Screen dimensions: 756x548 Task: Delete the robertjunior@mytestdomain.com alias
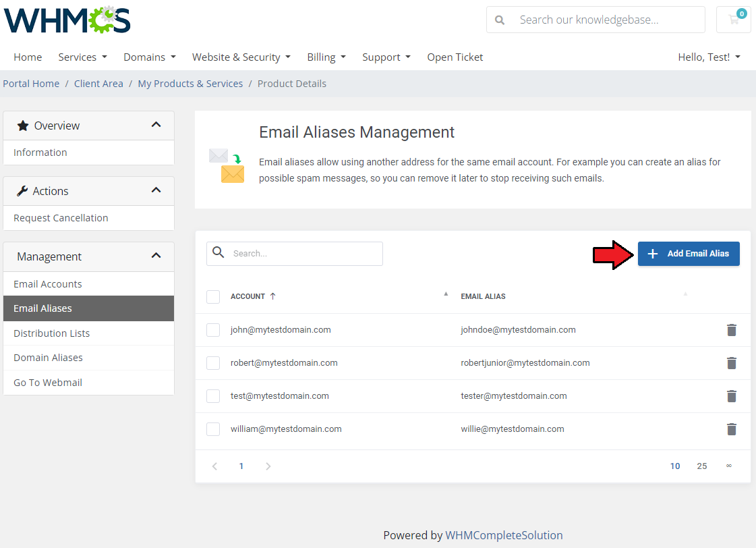732,363
